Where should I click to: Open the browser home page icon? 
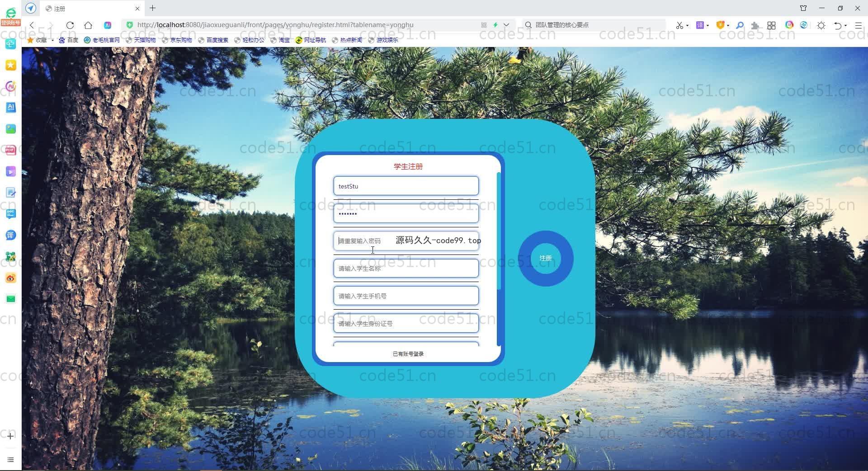coord(88,25)
